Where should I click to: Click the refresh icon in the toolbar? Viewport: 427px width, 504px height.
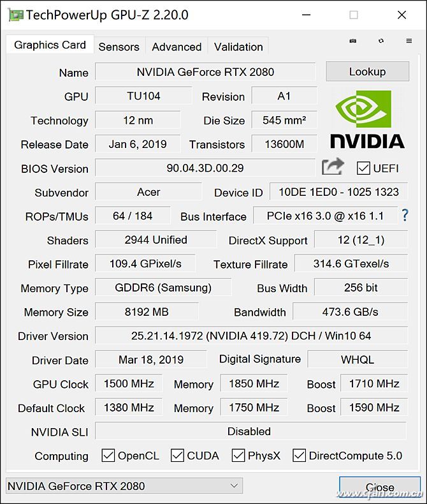click(381, 41)
